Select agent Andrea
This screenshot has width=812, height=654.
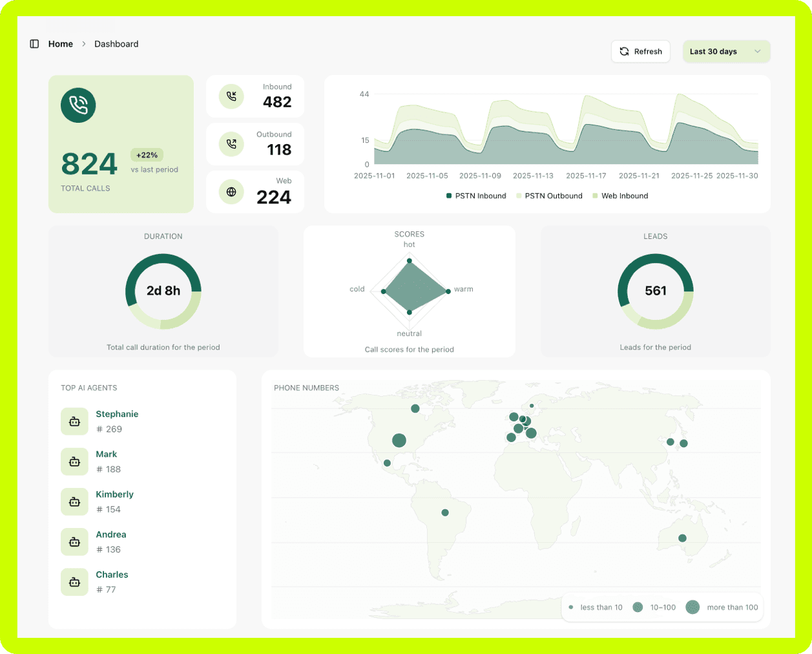(111, 534)
